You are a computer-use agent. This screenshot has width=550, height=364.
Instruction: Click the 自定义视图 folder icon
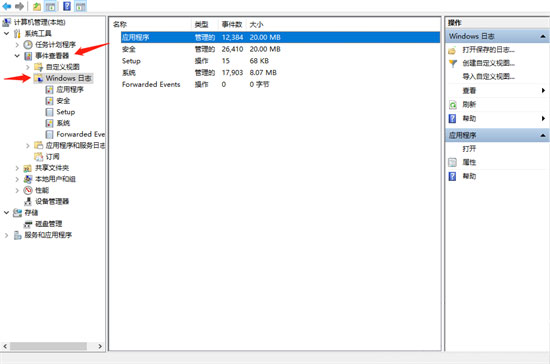click(38, 67)
